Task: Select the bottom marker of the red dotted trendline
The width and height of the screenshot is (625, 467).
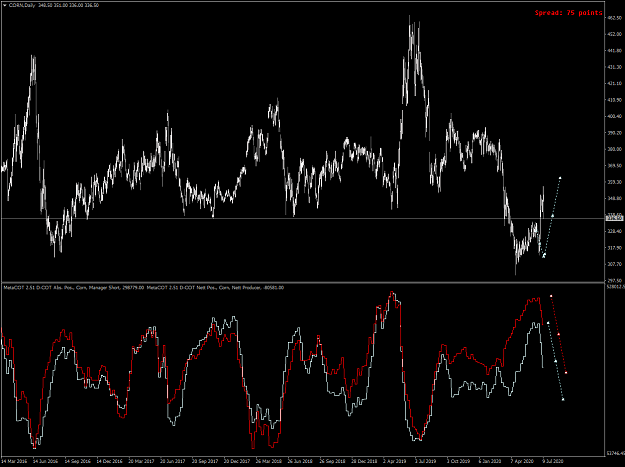Action: 566,373
